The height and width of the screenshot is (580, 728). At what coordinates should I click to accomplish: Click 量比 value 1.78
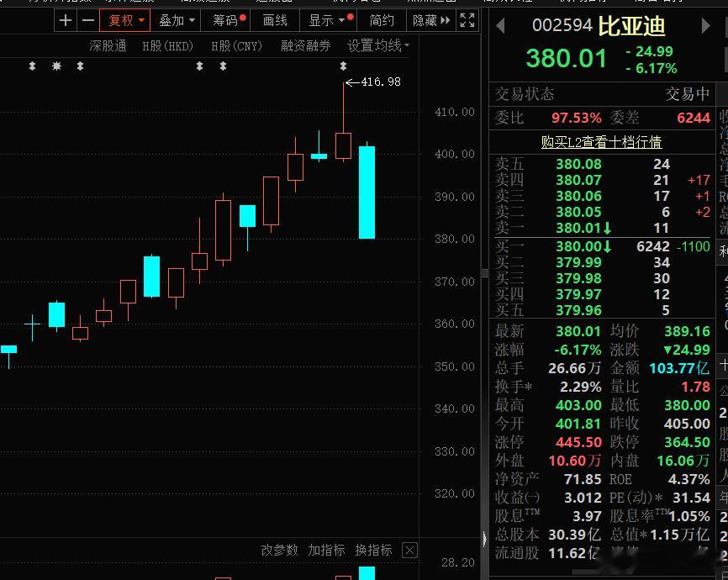[x=695, y=387]
